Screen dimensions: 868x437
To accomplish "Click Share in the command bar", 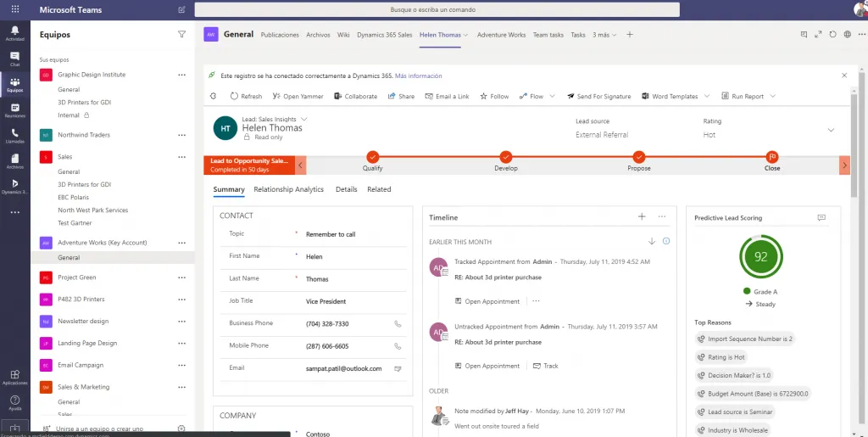I will click(401, 97).
